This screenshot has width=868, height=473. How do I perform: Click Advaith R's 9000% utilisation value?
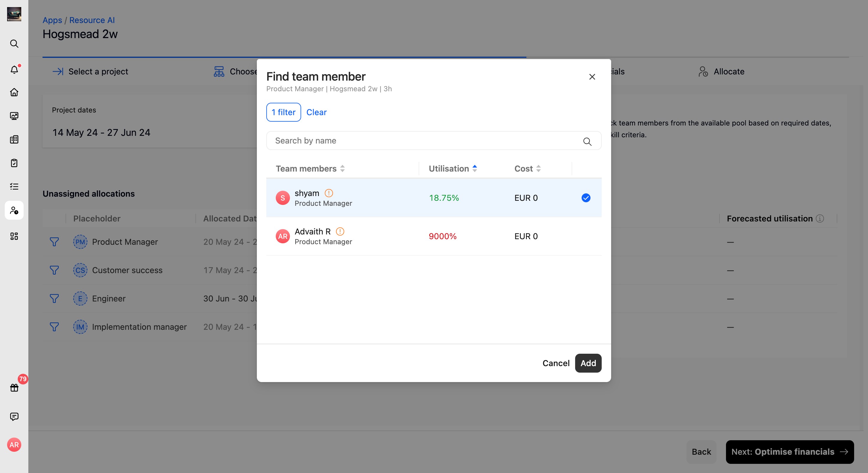[443, 236]
